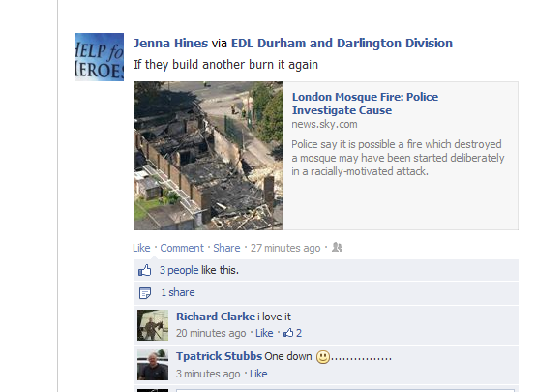Open the burnt mosque article image
This screenshot has height=392, width=536.
[x=208, y=156]
